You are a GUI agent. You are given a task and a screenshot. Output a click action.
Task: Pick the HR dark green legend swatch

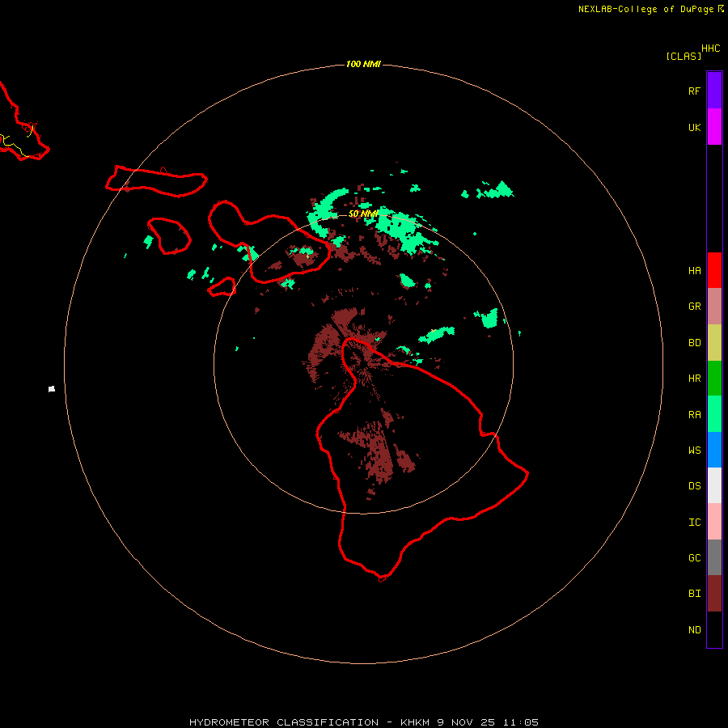pos(714,379)
